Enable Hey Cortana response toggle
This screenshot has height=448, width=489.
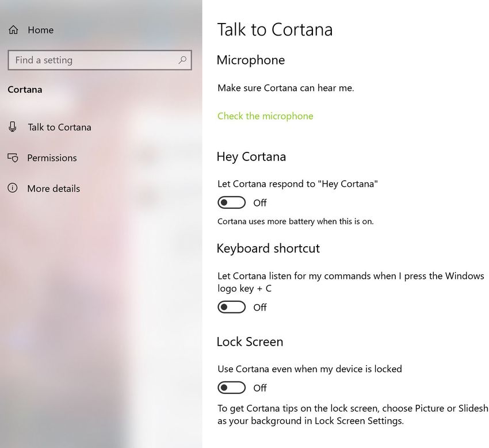(x=231, y=202)
